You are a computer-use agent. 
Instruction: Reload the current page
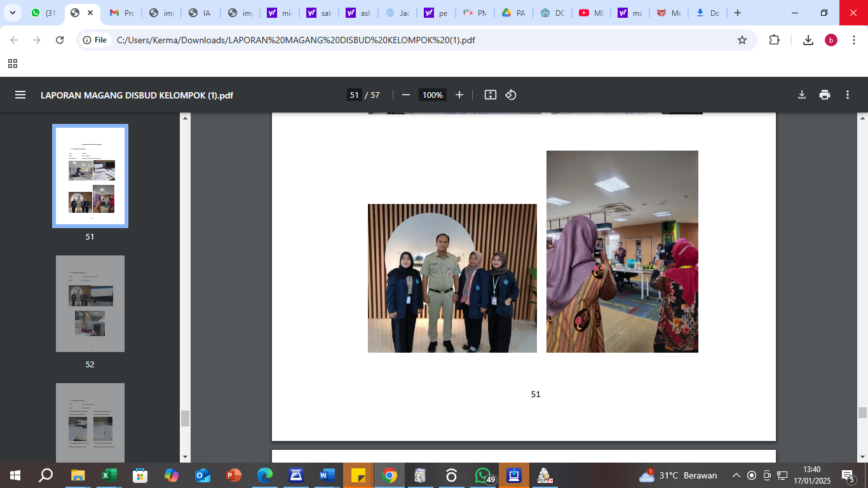[60, 40]
